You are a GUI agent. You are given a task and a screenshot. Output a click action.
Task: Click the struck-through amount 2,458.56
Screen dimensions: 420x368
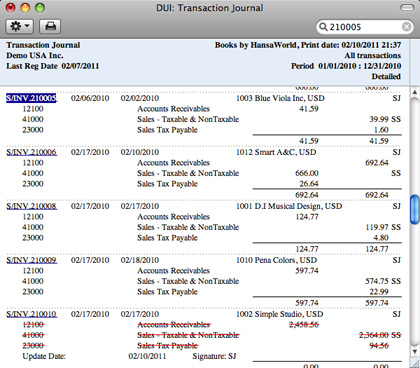click(x=304, y=324)
